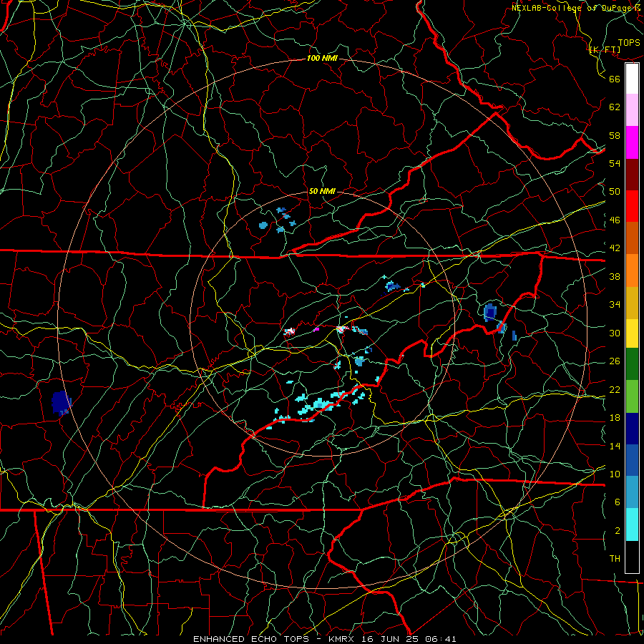The height and width of the screenshot is (644, 644).
Task: Click the '22' legend value
Action: click(615, 389)
